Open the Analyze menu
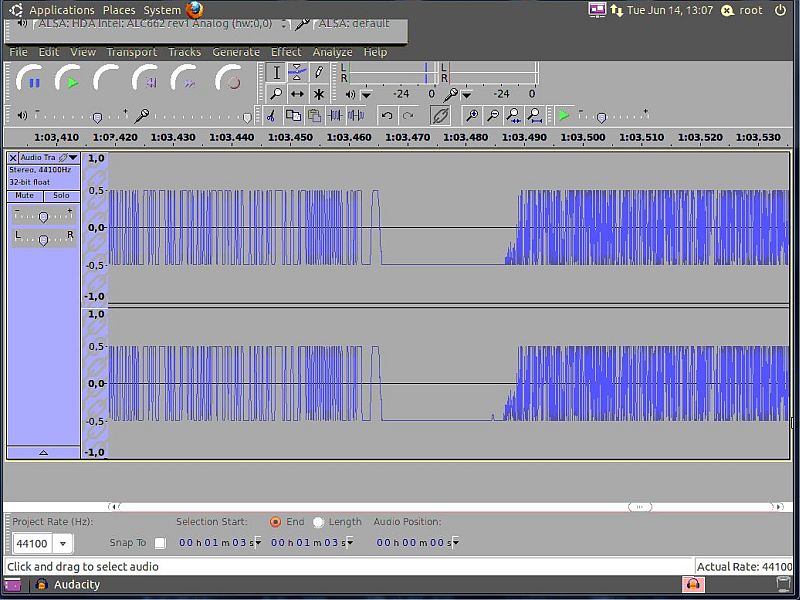Viewport: 800px width, 600px height. [x=333, y=52]
